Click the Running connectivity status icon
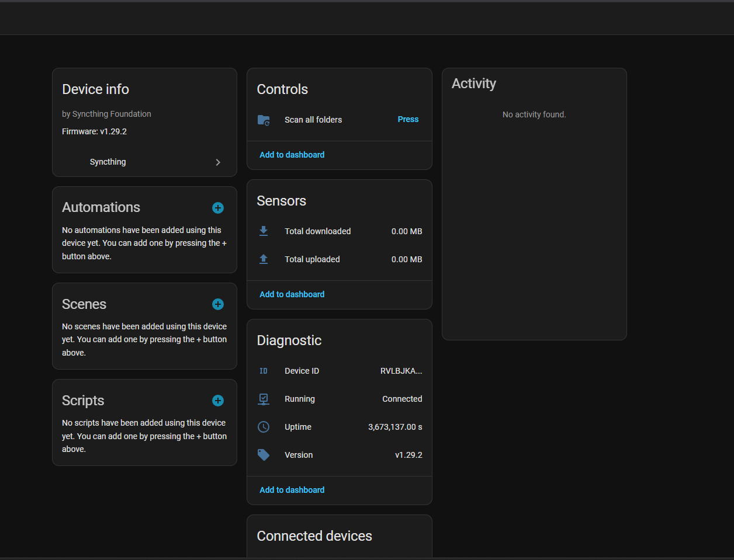The height and width of the screenshot is (560, 734). coord(264,399)
